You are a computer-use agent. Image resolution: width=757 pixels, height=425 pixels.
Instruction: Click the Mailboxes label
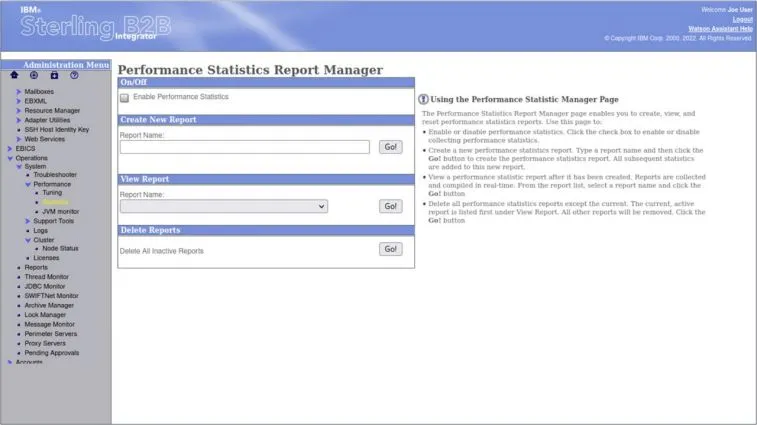click(39, 92)
